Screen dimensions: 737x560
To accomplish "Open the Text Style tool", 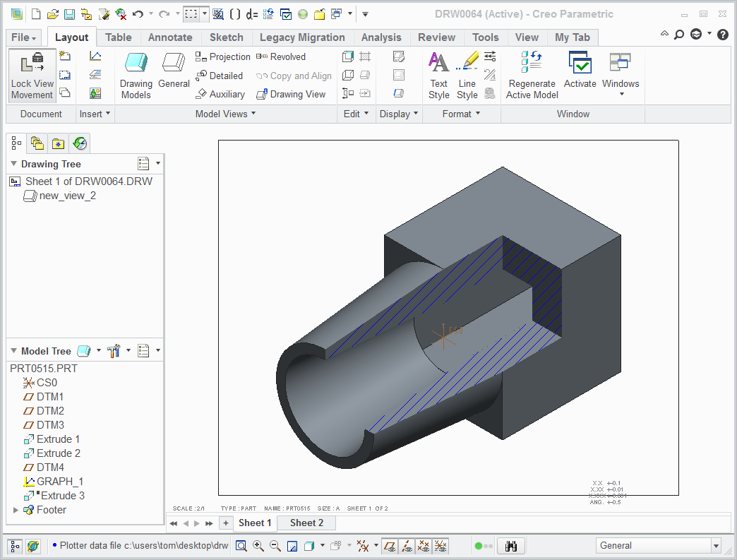I will [x=439, y=76].
